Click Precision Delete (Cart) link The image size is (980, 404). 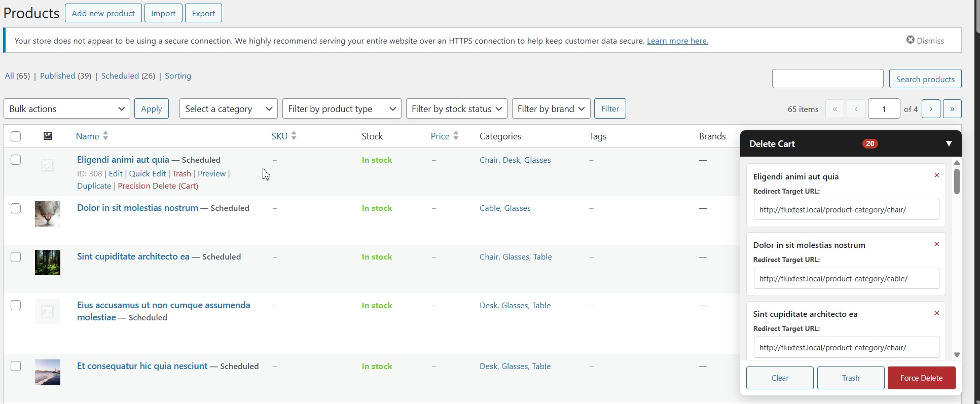click(158, 186)
